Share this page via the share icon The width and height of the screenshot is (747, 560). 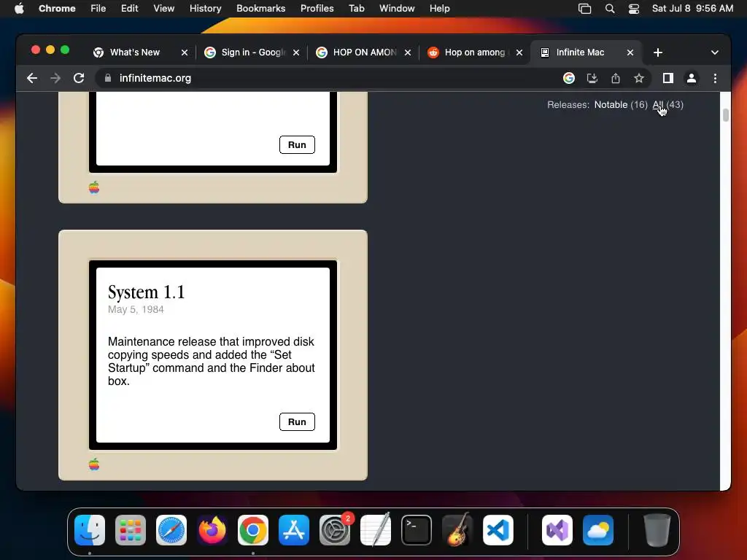pos(616,78)
